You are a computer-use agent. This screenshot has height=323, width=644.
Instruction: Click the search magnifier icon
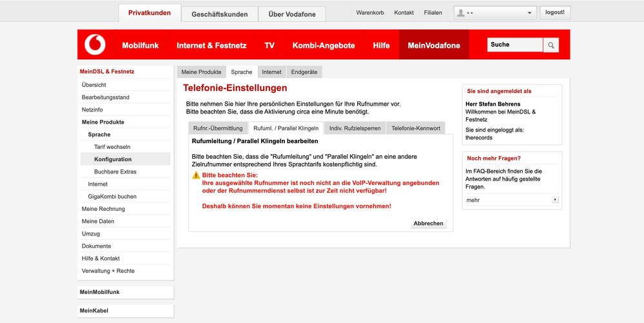[x=551, y=45]
